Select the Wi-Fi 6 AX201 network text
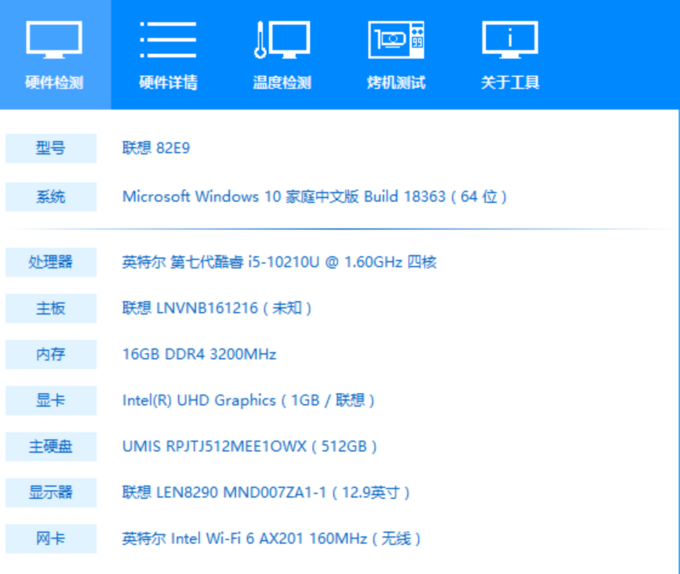 [x=271, y=538]
